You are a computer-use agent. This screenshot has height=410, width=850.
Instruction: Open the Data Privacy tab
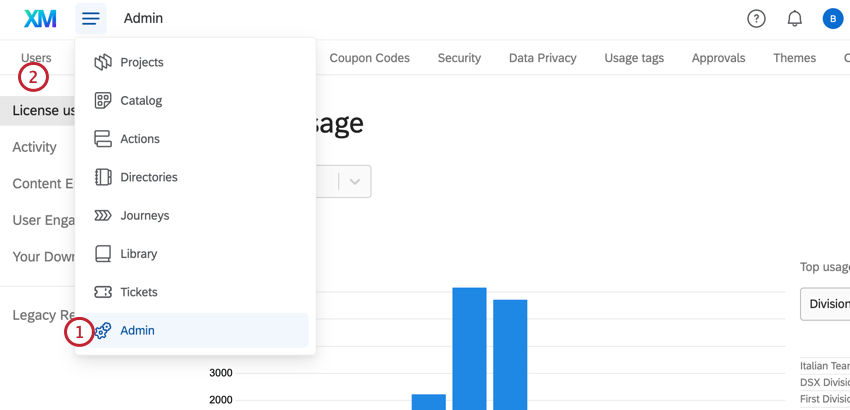(x=543, y=58)
